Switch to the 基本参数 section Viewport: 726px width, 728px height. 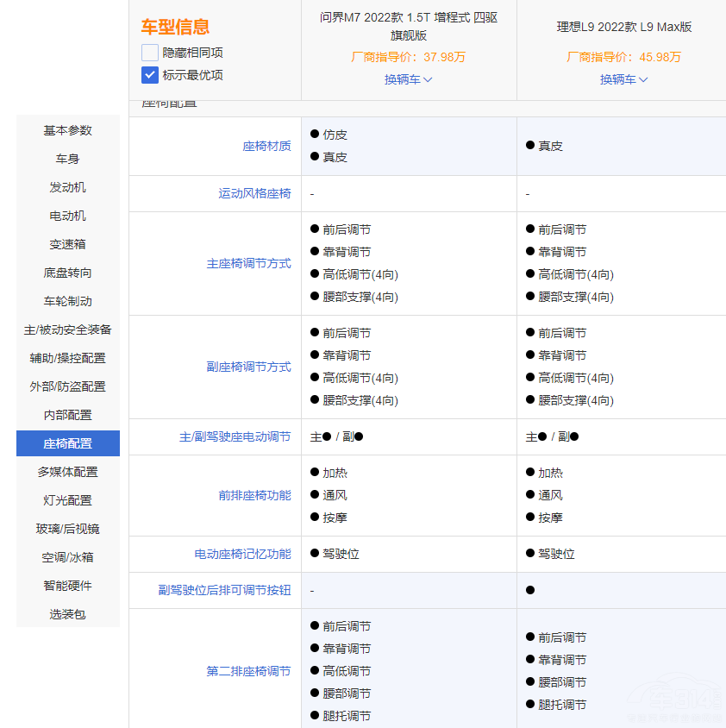click(x=67, y=130)
